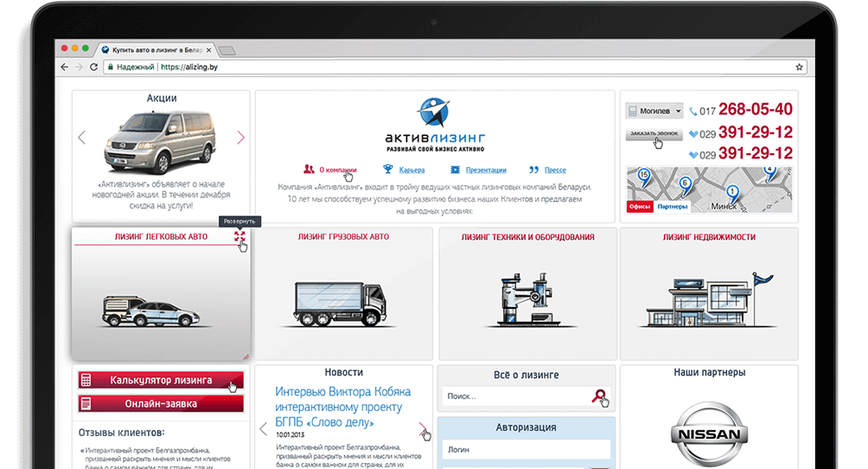Open the Онлайн-заявка button
The height and width of the screenshot is (469, 868).
161,403
